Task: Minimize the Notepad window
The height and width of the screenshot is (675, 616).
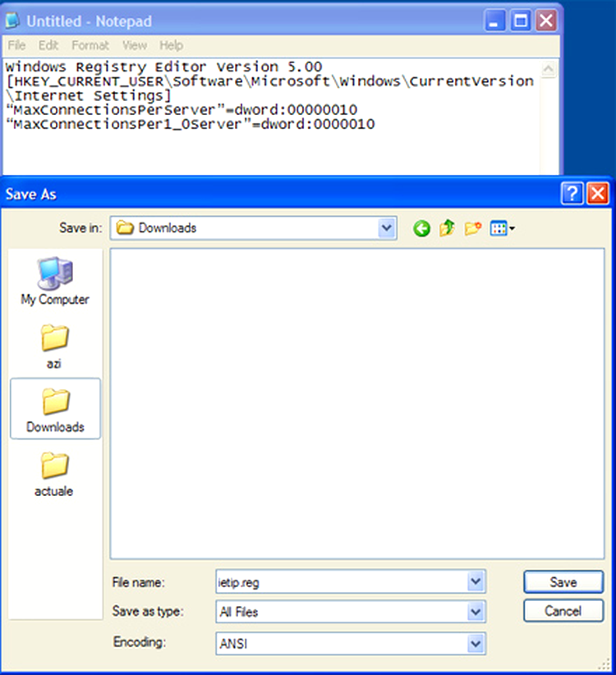Action: point(495,21)
